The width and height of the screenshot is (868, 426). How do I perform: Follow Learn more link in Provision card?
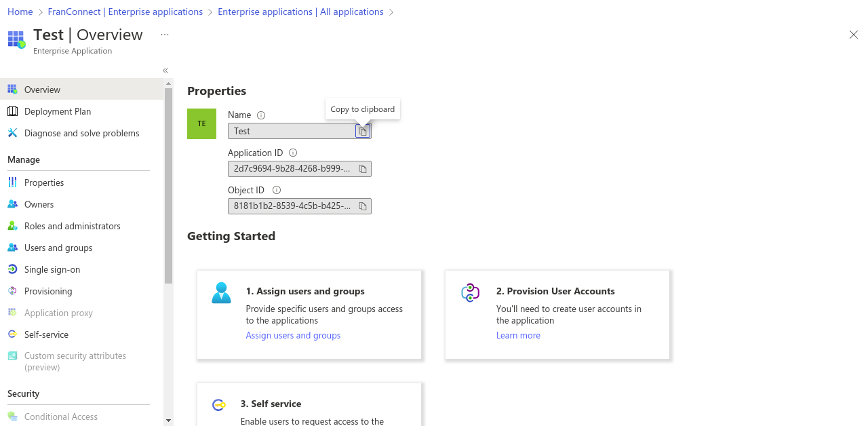(518, 336)
